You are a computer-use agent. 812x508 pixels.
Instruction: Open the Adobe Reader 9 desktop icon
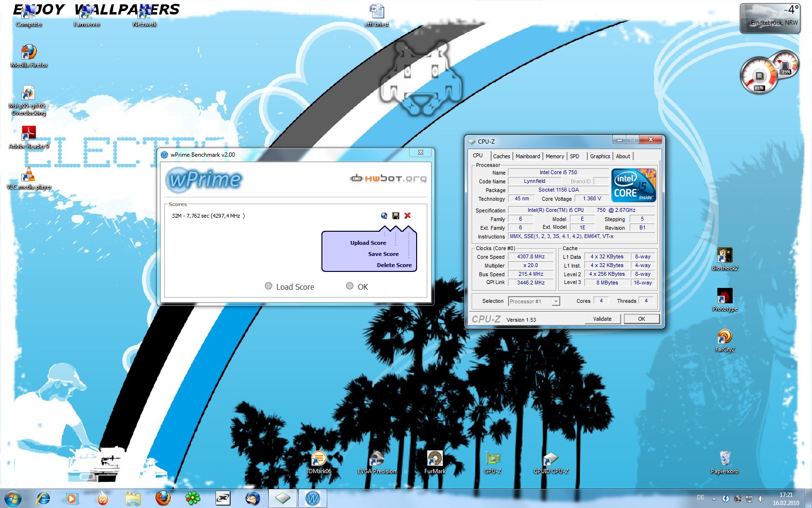[29, 137]
